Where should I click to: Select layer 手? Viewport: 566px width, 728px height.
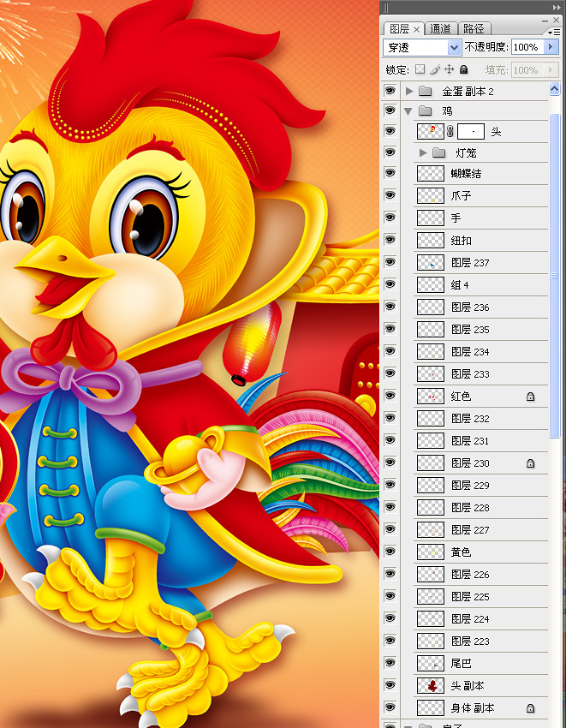click(480, 218)
